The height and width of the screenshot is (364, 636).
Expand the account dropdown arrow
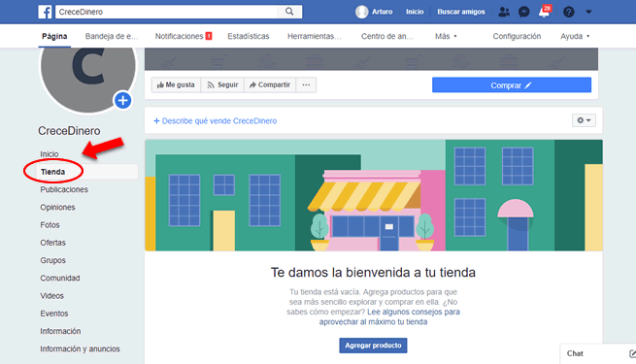click(588, 13)
